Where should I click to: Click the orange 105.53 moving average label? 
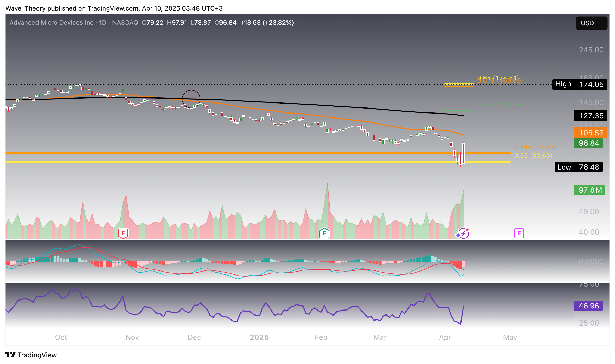(591, 133)
